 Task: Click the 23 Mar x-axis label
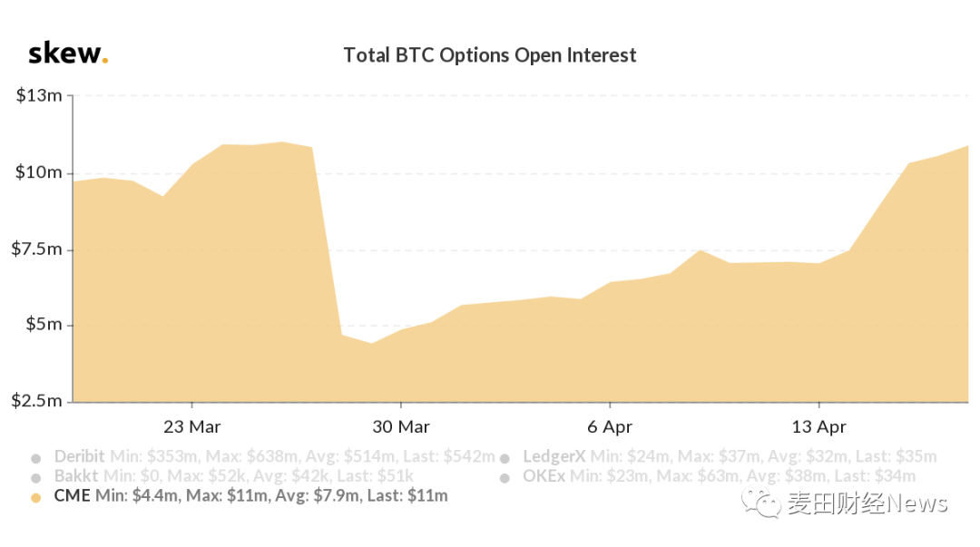(x=192, y=426)
